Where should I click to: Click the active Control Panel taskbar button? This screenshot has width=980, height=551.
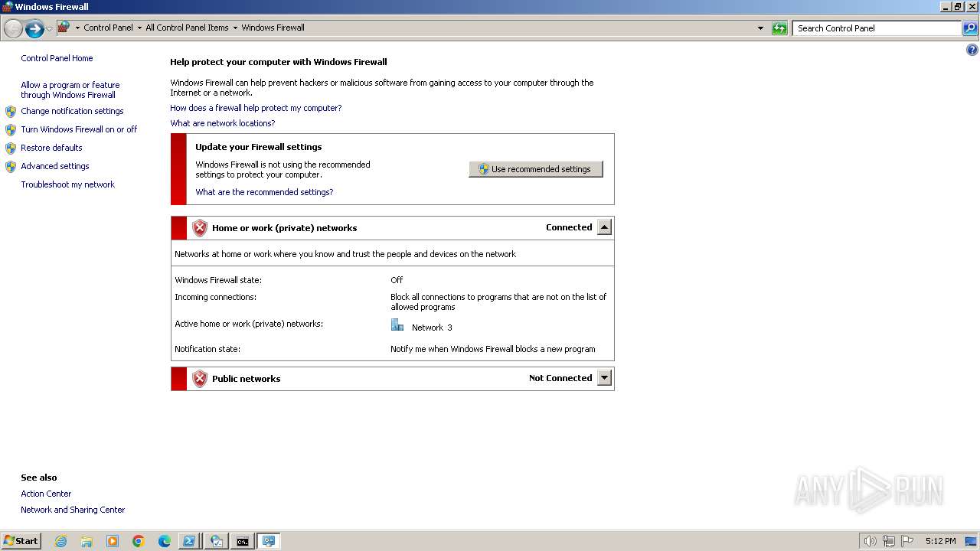269,541
